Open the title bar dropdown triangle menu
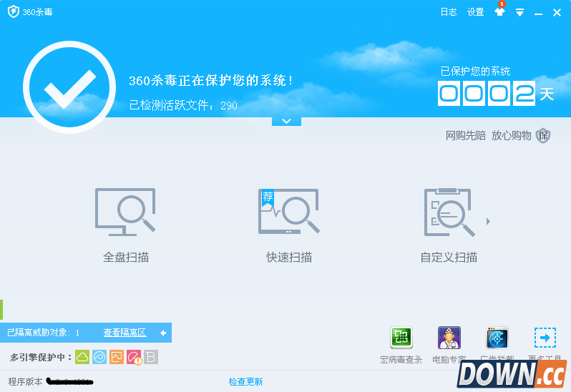 [519, 13]
